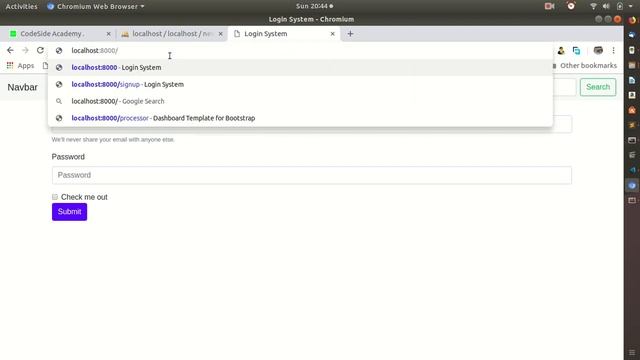This screenshot has width=640, height=360.
Task: Click the globe icon in the address bar
Action: click(x=59, y=51)
